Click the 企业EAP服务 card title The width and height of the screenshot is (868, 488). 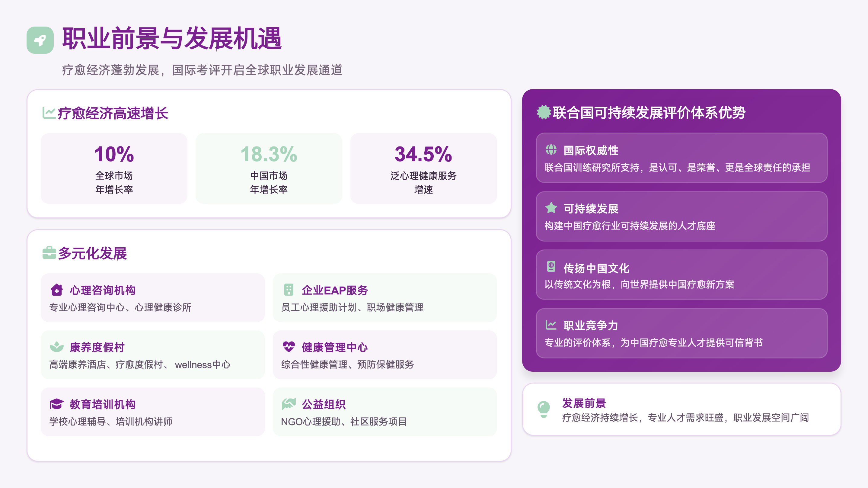(335, 290)
